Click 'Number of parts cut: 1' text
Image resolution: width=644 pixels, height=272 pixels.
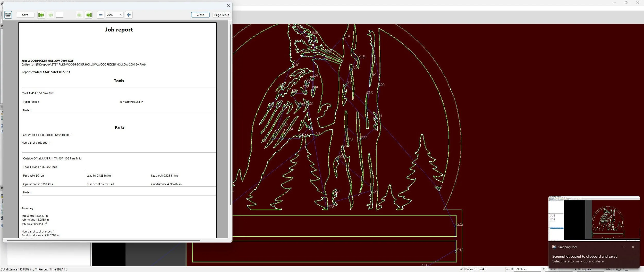coord(36,143)
